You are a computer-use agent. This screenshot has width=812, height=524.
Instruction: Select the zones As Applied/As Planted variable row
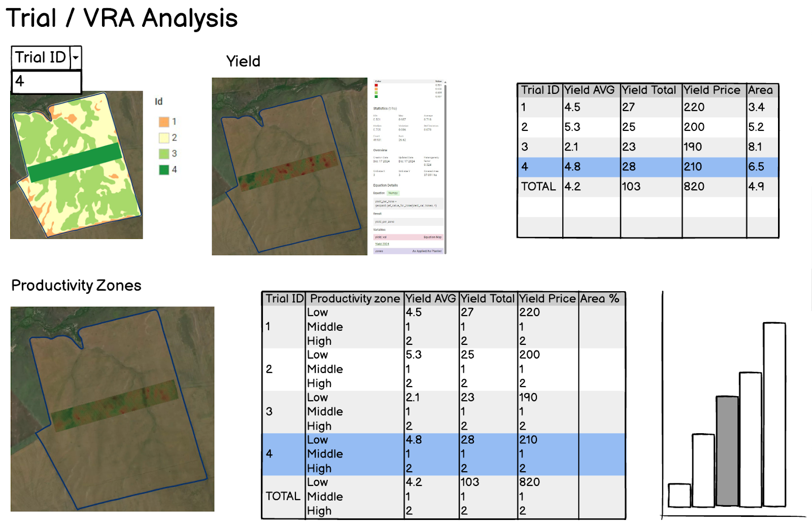pos(408,251)
